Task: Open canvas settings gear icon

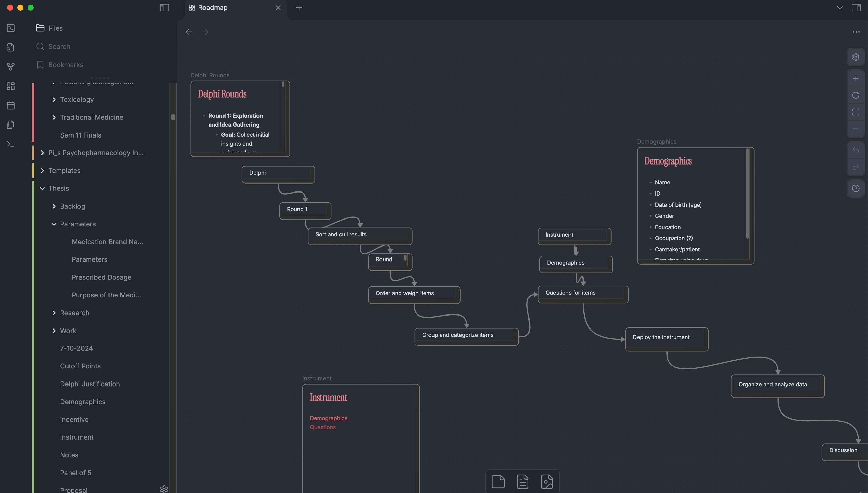Action: (856, 57)
